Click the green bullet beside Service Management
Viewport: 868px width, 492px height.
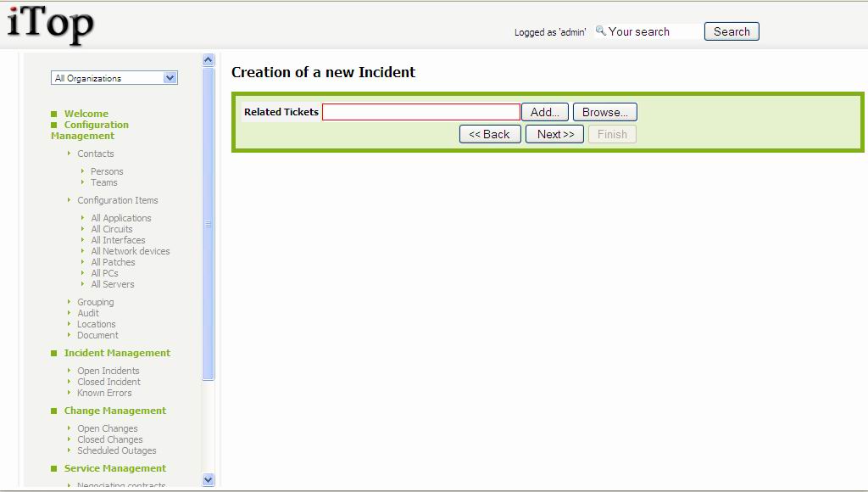[x=53, y=469]
